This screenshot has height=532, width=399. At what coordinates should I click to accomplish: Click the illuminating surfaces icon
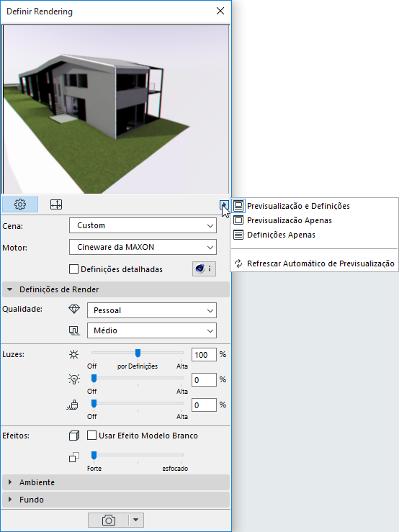pos(73,405)
